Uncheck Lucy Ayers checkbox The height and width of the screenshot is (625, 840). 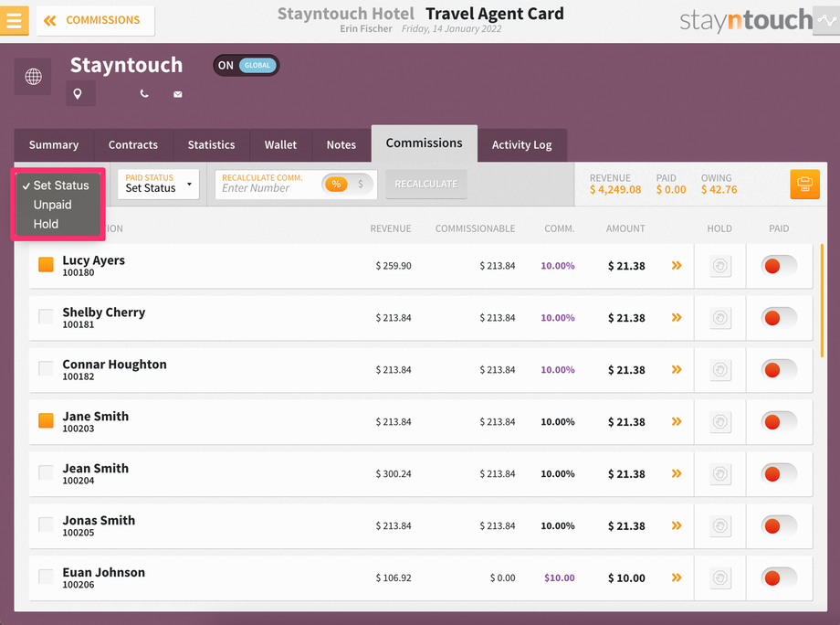pyautogui.click(x=46, y=264)
